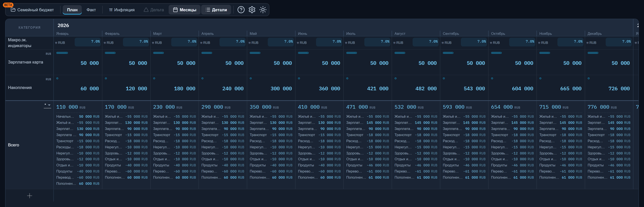644x207 pixels.
Task: Select the Накопления category row label
Action: coord(20,88)
